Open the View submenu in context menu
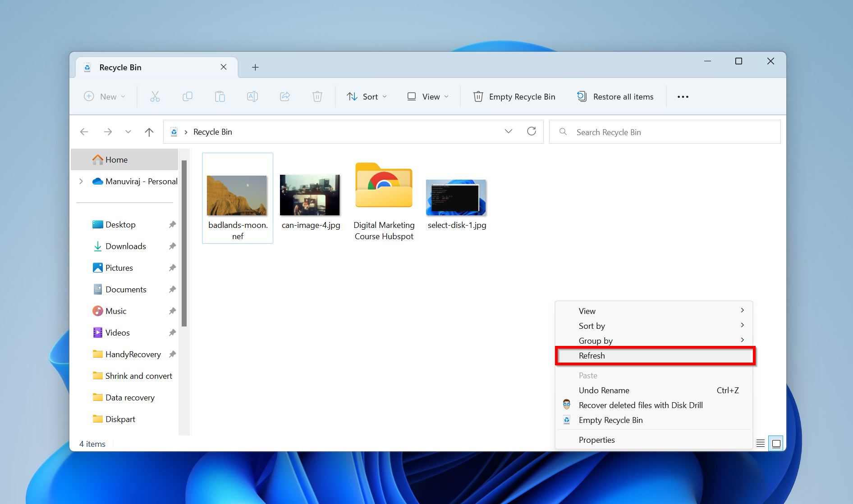 pos(654,311)
